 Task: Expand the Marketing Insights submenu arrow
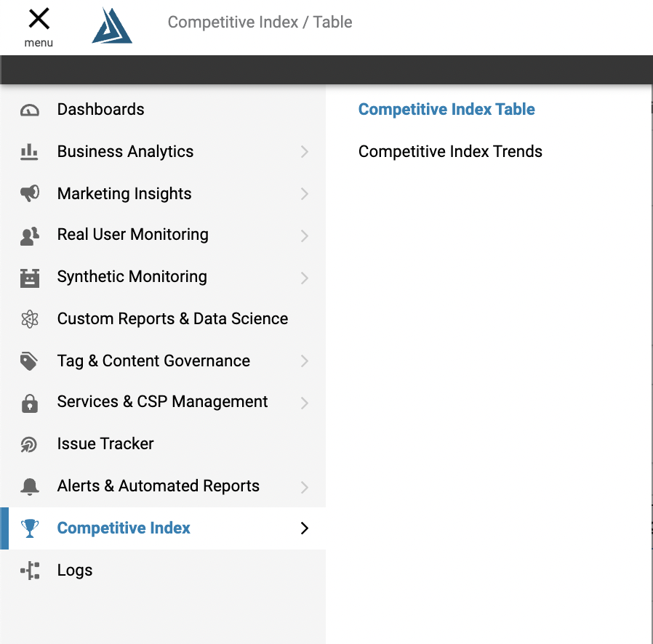[304, 194]
